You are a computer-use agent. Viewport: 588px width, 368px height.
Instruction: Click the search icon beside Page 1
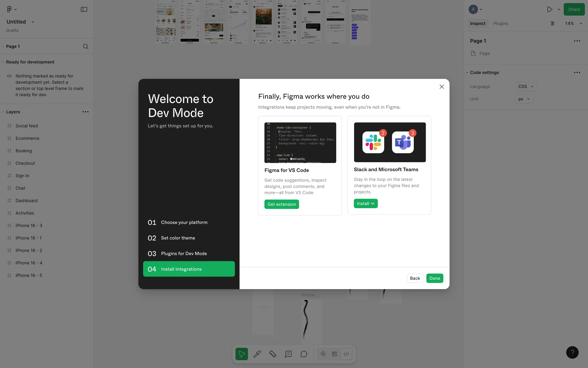85,46
